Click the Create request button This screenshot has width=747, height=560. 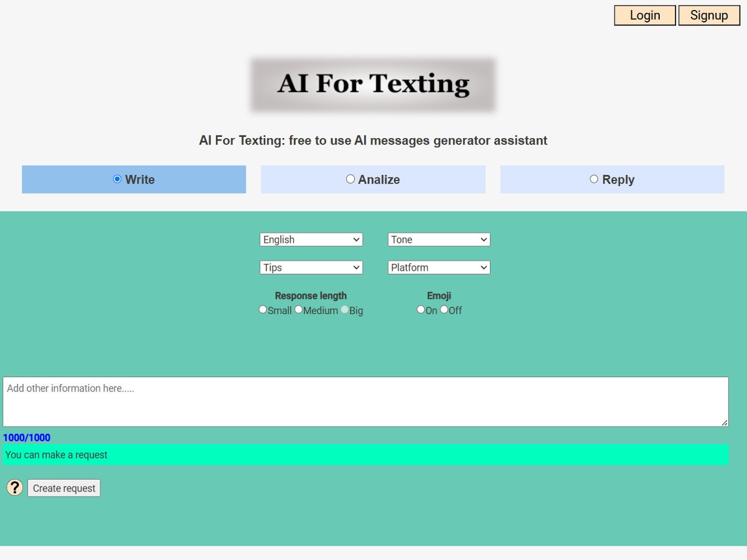pos(64,488)
